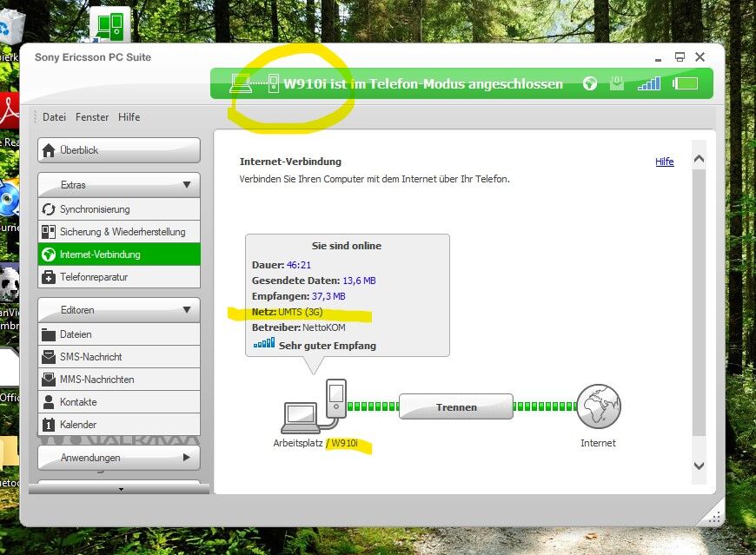Viewport: 756px width, 555px height.
Task: Click the Netz UMTS (3G) text
Action: 288,312
